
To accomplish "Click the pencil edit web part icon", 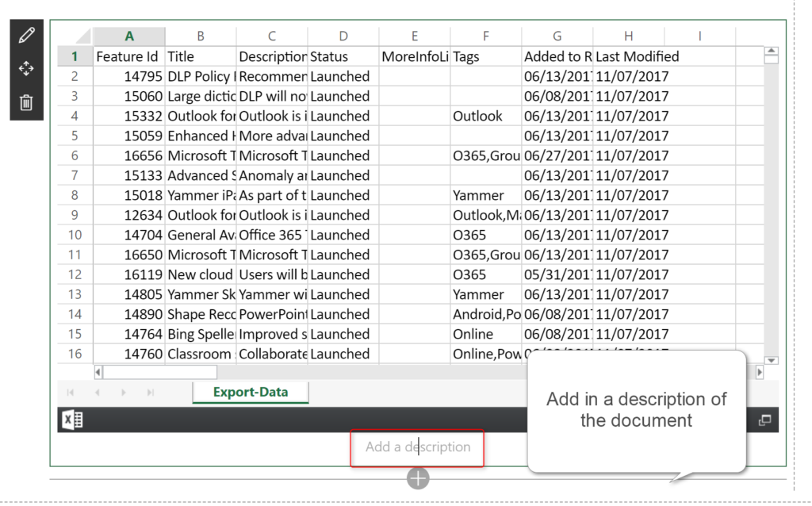I will (x=26, y=36).
